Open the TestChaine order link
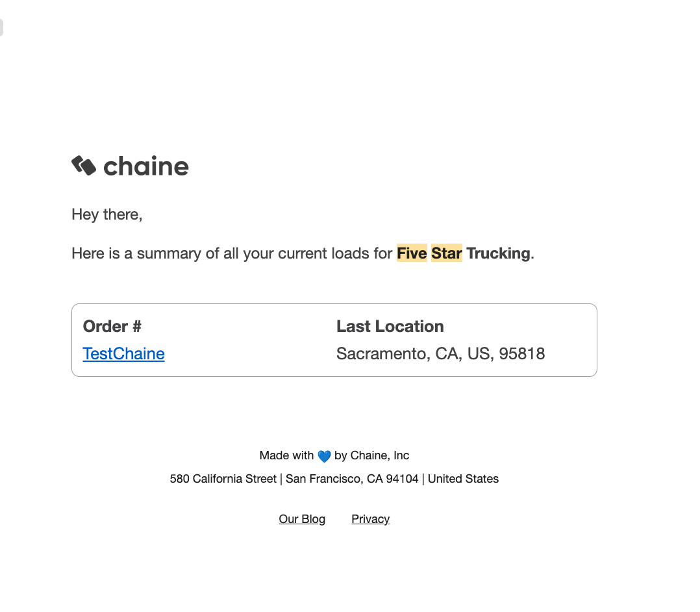This screenshot has width=700, height=612. 123,354
